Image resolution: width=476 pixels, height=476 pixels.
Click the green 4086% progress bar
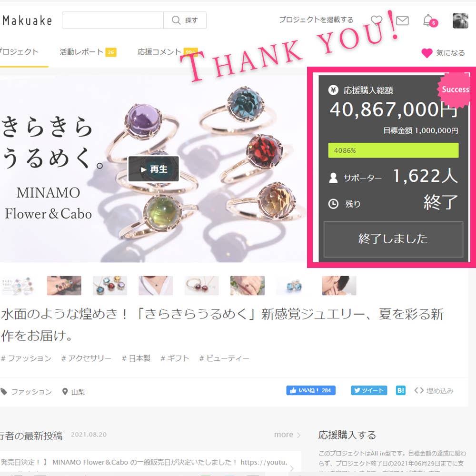(394, 150)
